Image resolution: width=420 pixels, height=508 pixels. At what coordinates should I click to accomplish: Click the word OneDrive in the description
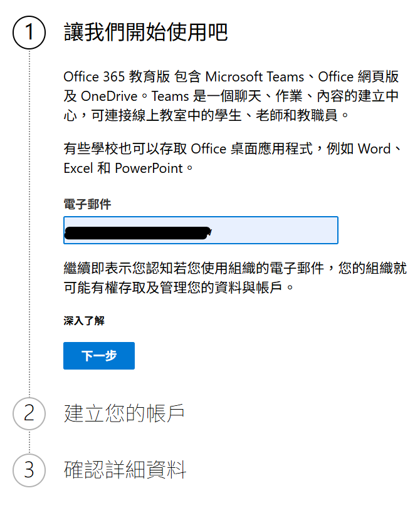click(x=111, y=96)
